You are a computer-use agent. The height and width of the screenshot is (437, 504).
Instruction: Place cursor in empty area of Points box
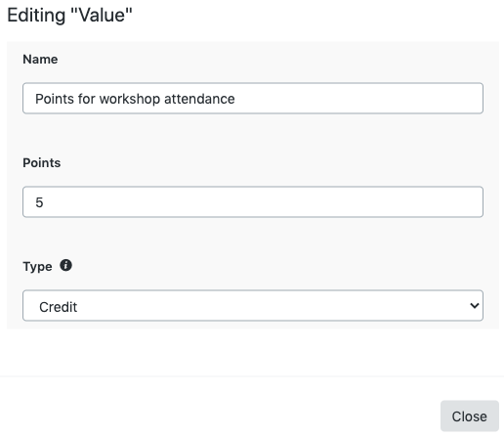tap(261, 202)
